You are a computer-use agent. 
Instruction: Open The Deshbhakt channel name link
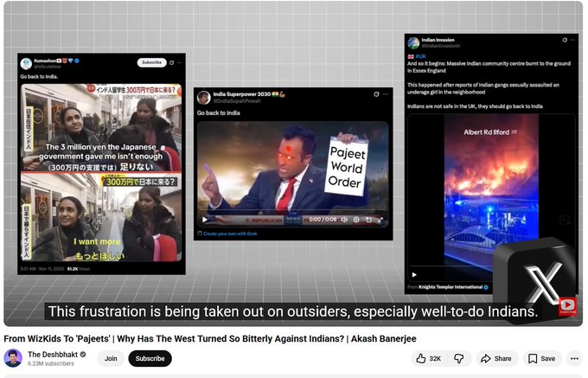(x=53, y=355)
